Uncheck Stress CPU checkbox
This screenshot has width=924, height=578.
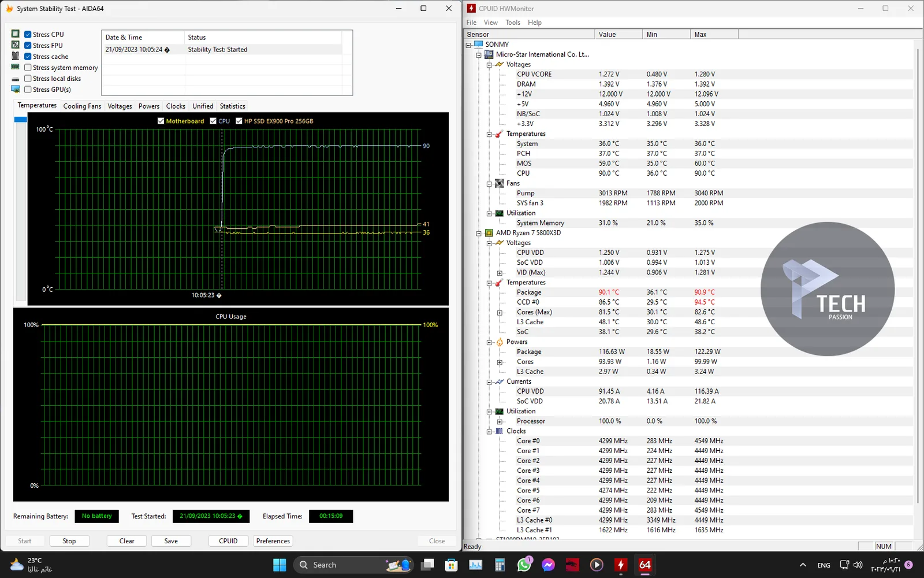(x=28, y=34)
